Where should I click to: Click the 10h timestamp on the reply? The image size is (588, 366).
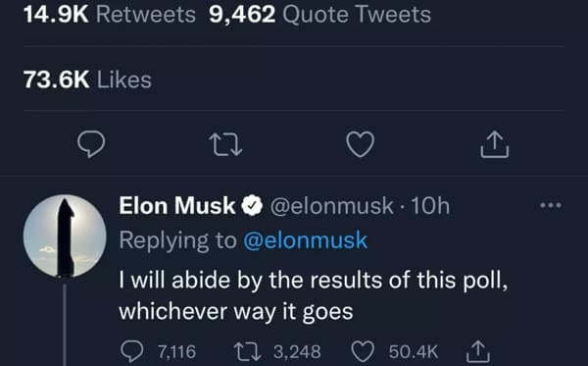click(430, 206)
